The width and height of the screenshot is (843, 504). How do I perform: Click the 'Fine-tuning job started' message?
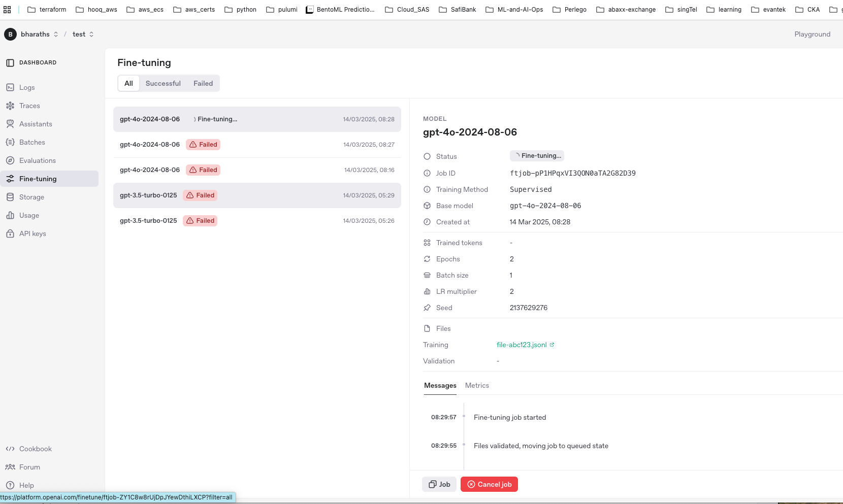point(510,417)
